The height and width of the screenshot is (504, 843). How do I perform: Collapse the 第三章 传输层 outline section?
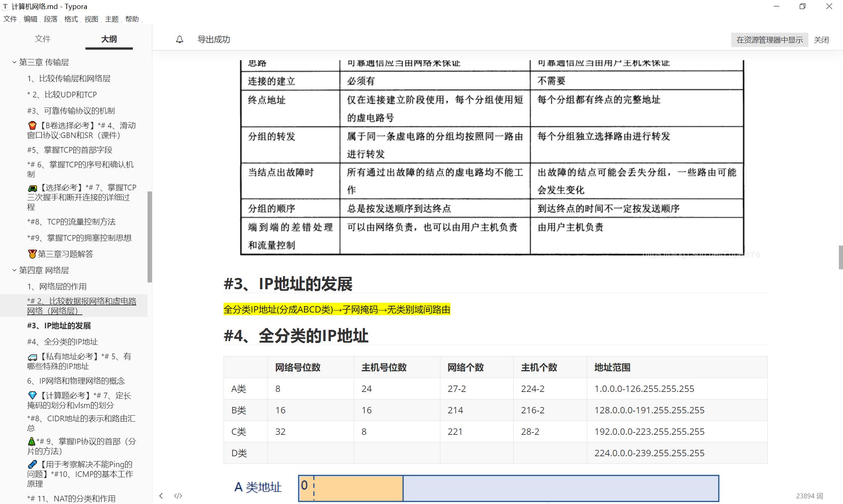tap(14, 62)
